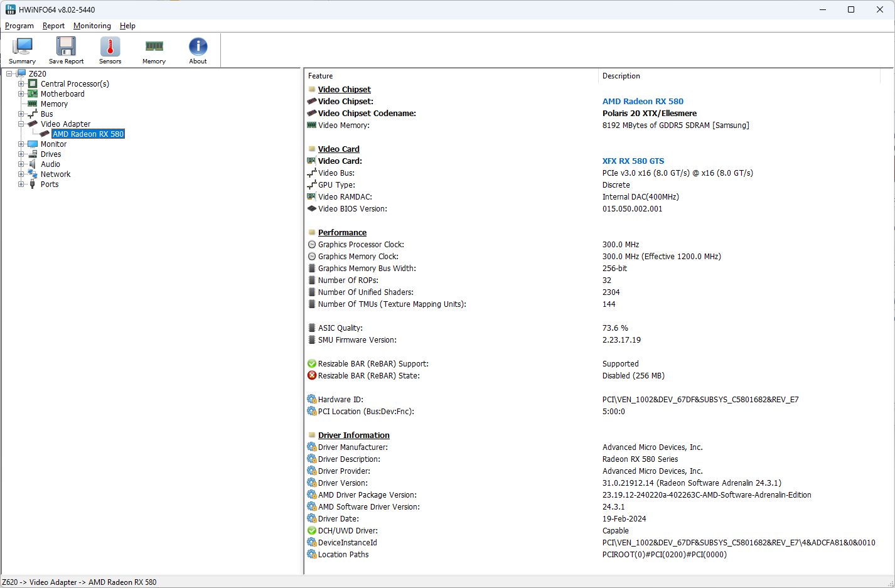Click the Video BIOS Version icon
895x588 pixels.
pos(312,208)
